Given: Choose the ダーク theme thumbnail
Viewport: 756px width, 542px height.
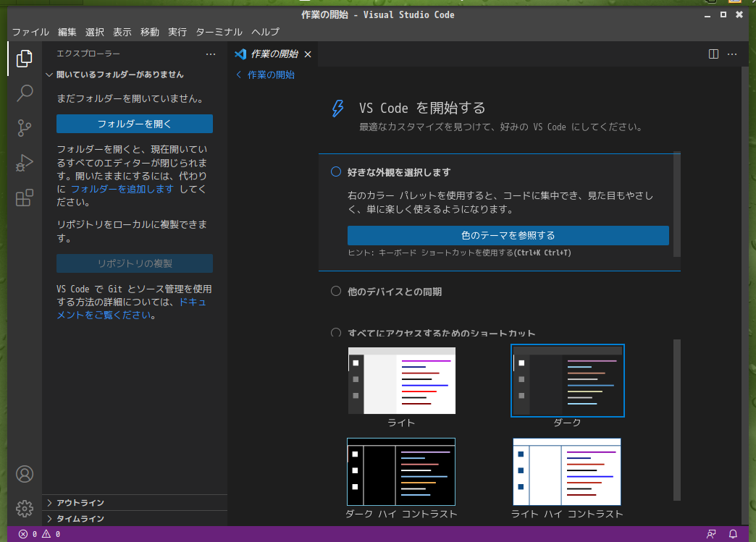Looking at the screenshot, I should pyautogui.click(x=568, y=381).
